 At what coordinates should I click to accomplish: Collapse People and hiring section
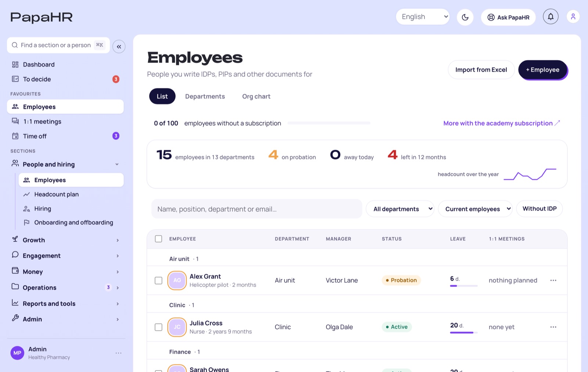65,164
